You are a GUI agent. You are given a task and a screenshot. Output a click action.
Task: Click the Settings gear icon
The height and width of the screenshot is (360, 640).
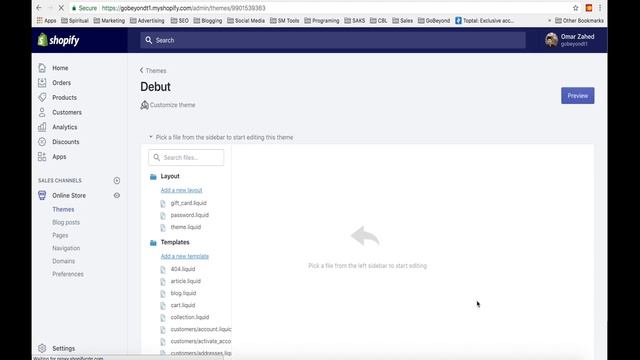[42, 348]
